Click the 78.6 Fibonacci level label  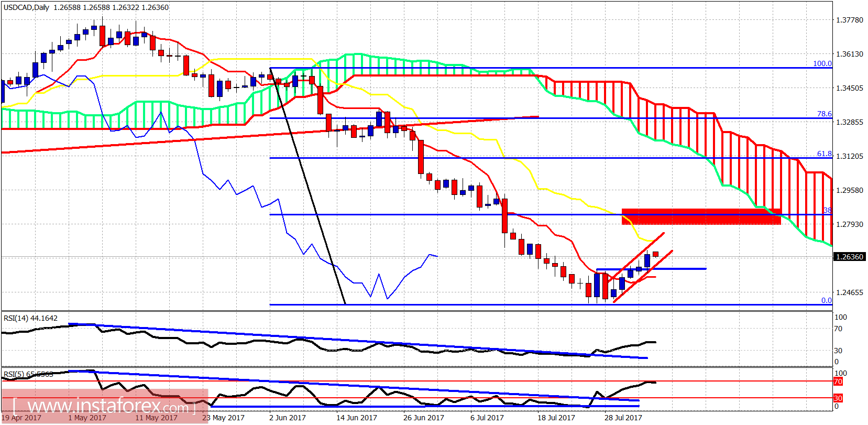[825, 114]
